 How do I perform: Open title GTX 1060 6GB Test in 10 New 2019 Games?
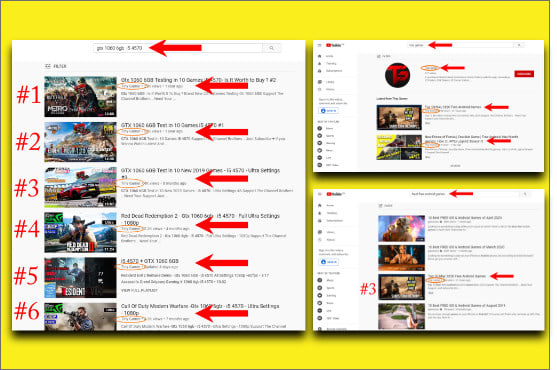tap(200, 173)
